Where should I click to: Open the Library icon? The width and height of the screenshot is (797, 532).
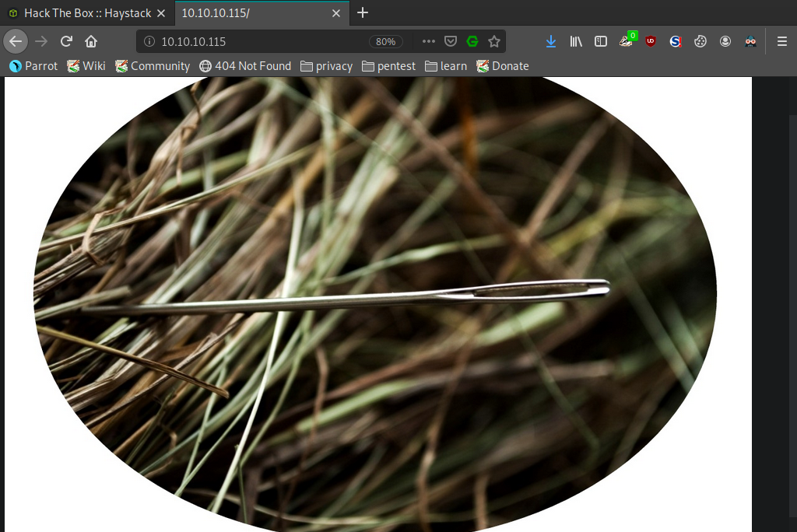tap(576, 42)
